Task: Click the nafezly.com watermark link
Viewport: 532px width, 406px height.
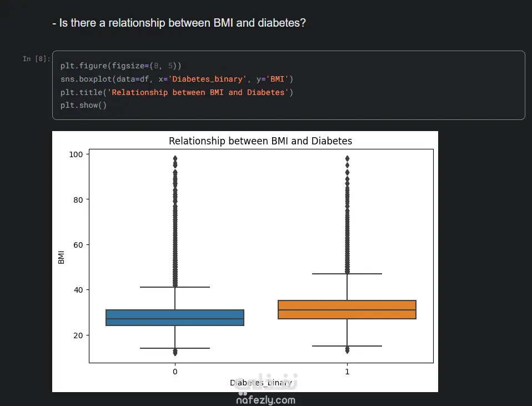Action: (x=265, y=400)
